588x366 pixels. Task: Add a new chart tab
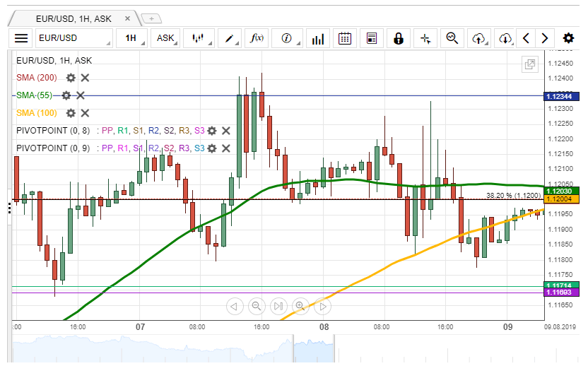click(152, 18)
